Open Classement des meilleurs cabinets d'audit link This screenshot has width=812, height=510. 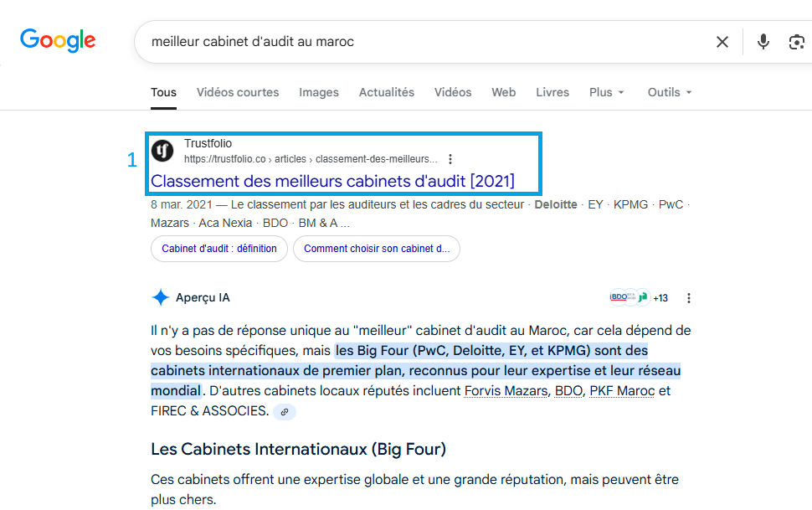tap(332, 181)
